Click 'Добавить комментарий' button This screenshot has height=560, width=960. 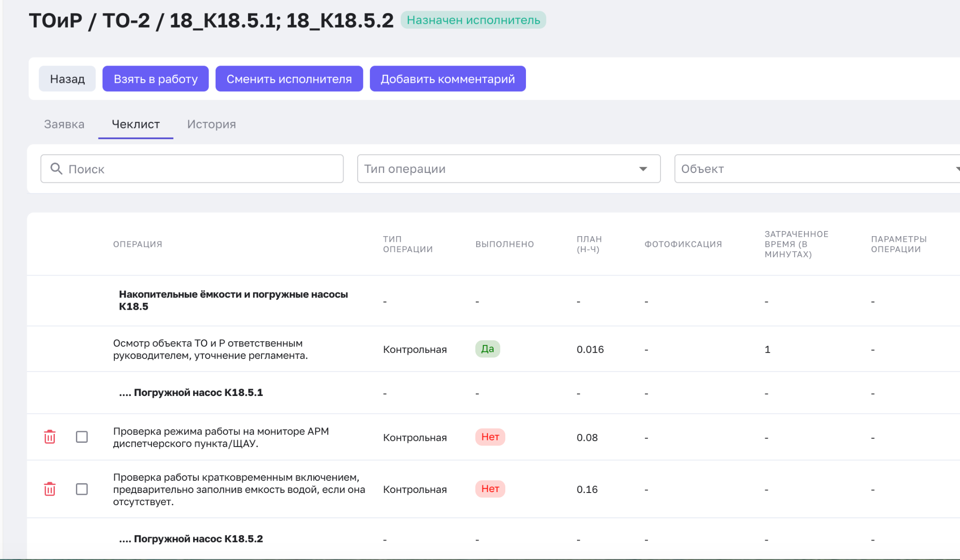448,79
